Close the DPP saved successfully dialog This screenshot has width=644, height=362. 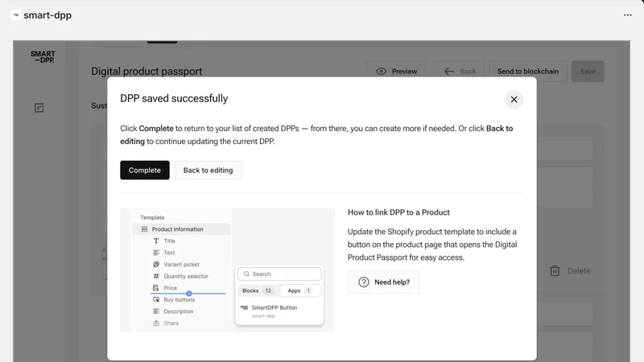click(514, 99)
